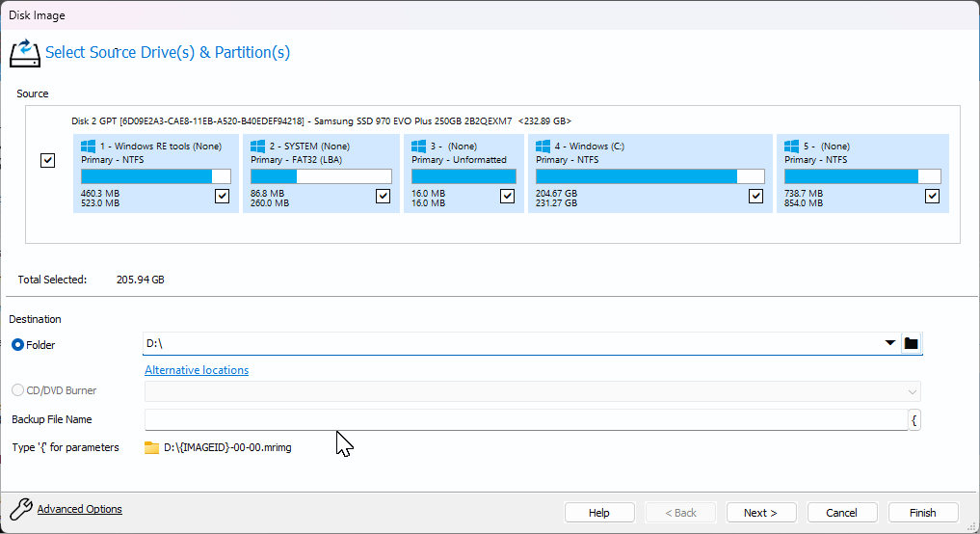
Task: Click Windows logo icon on partition 5
Action: coord(791,146)
